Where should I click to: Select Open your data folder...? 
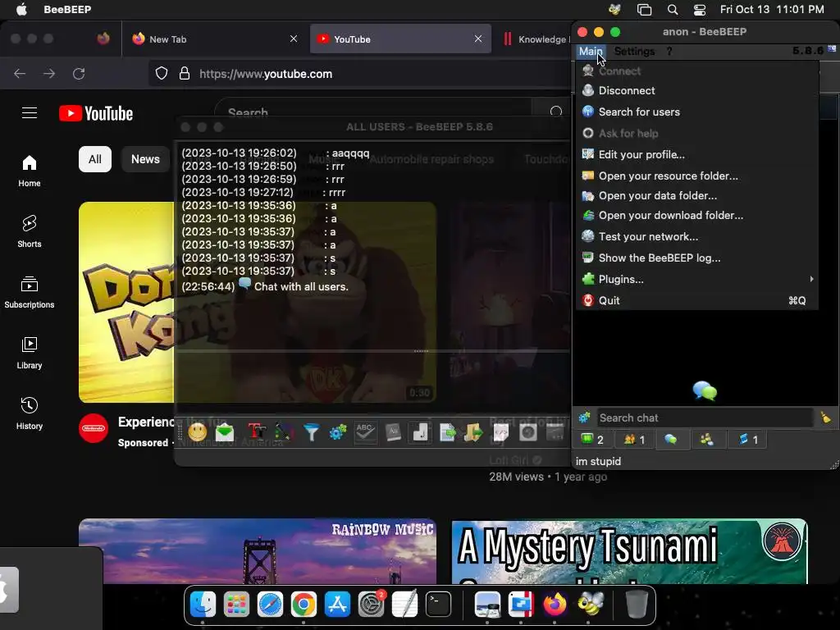[696, 195]
